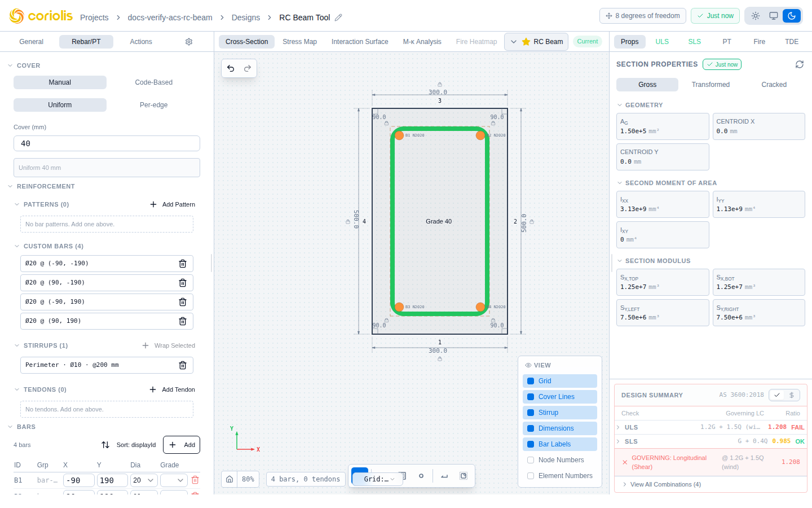The image size is (812, 508).
Task: Delete the Perimeter Ø10 stirrup
Action: [x=183, y=365]
